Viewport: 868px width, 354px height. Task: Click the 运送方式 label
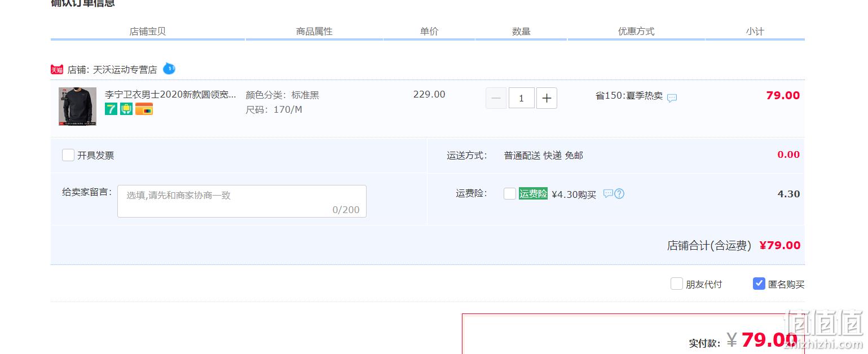(468, 156)
